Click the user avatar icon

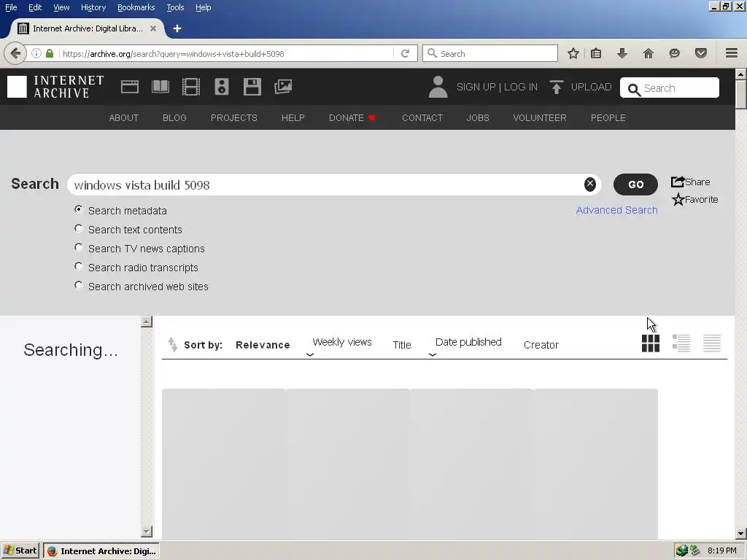click(438, 87)
